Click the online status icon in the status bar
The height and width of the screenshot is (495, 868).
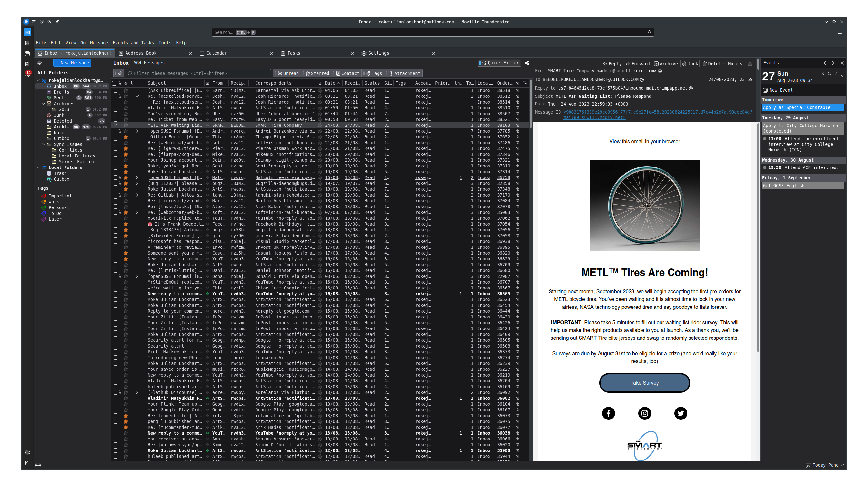tap(38, 465)
